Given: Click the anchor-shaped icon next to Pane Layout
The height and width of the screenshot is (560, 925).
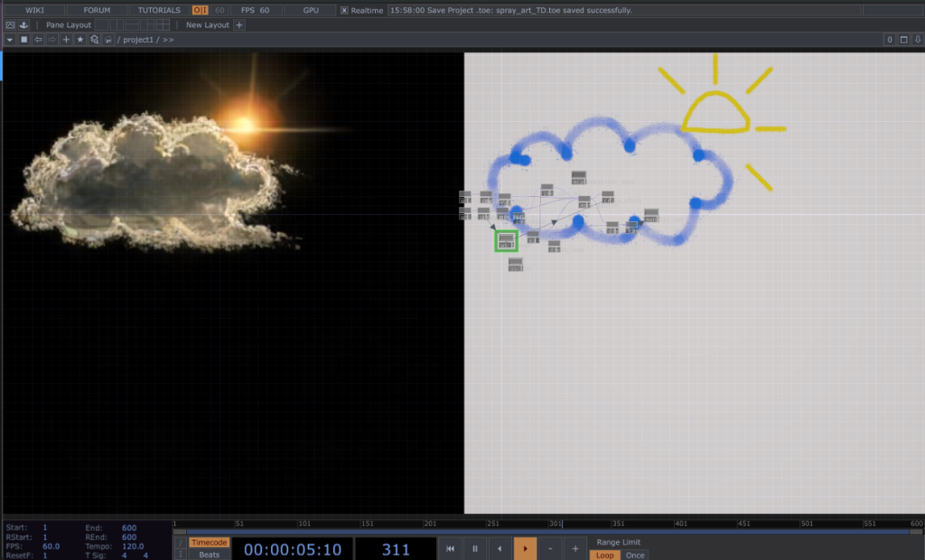Looking at the screenshot, I should point(23,24).
